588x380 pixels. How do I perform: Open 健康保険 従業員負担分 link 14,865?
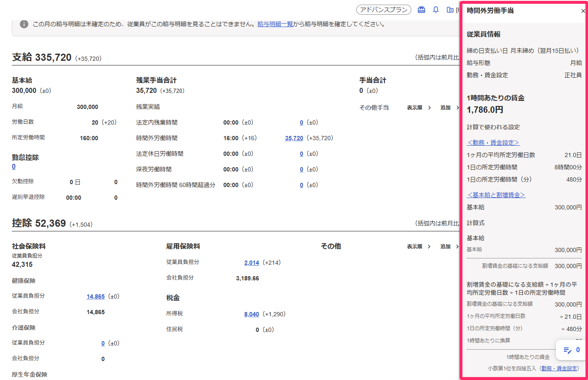96,296
